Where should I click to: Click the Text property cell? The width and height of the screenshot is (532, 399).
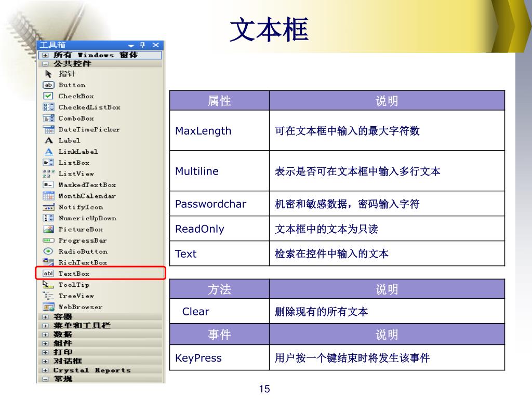220,254
